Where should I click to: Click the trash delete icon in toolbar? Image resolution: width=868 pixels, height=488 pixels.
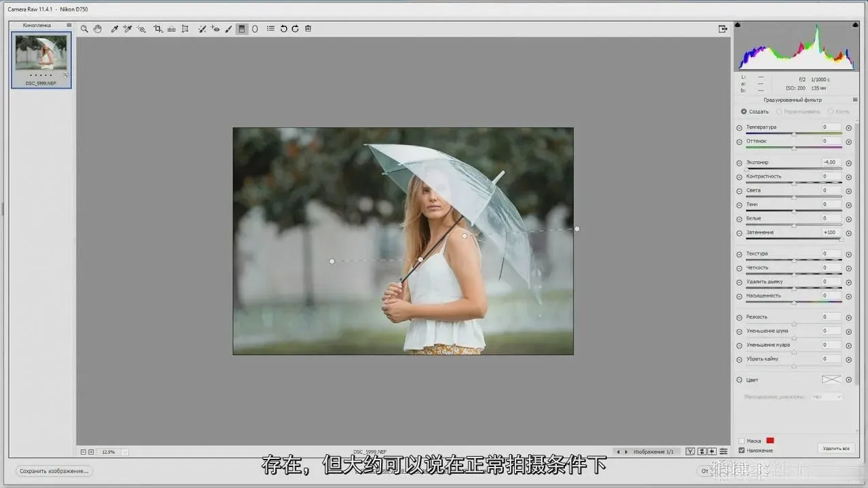click(308, 29)
